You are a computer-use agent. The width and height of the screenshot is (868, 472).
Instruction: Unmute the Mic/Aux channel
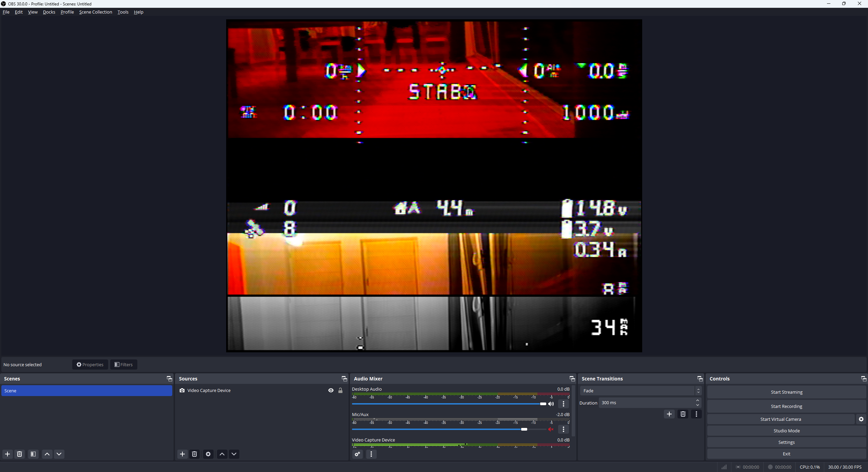pos(551,429)
